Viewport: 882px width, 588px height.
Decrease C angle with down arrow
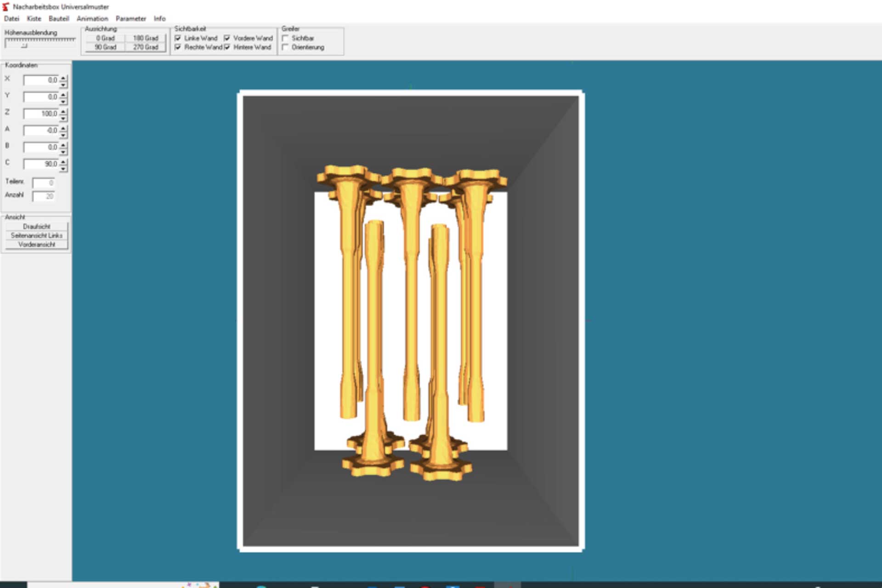pos(63,168)
